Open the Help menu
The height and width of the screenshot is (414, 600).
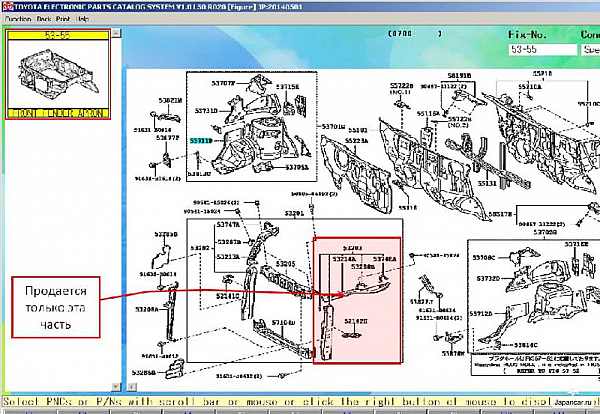click(83, 19)
